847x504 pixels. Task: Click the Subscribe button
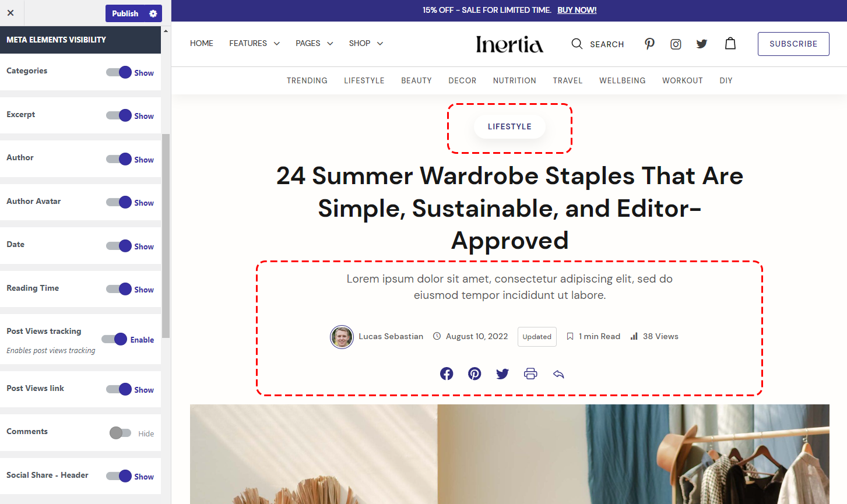click(x=793, y=44)
